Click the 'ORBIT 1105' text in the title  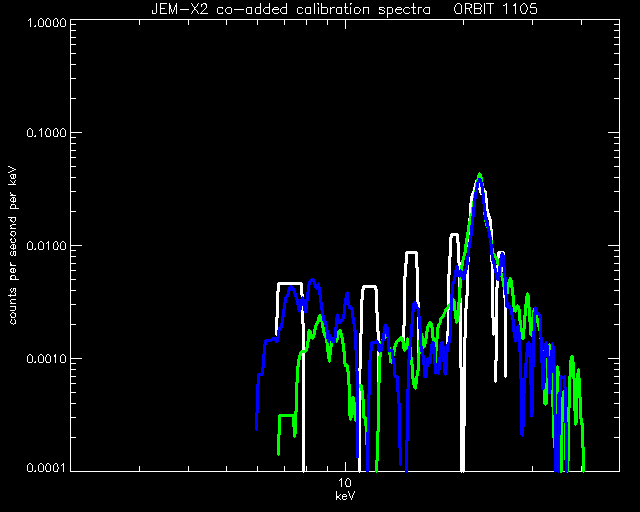tap(495, 9)
